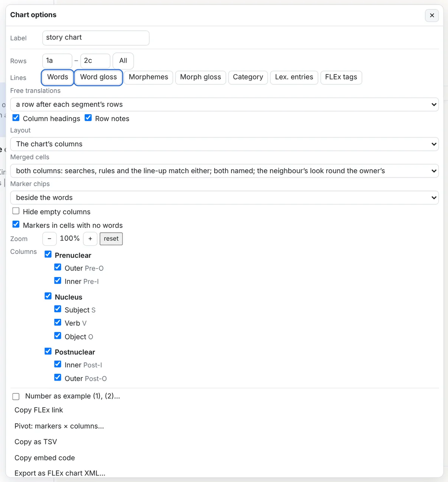Uncheck the Verb V column
Image resolution: width=448 pixels, height=482 pixels.
click(58, 323)
